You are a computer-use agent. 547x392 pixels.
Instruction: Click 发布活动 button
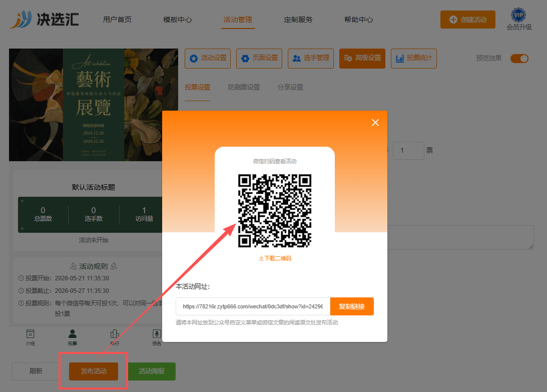94,371
